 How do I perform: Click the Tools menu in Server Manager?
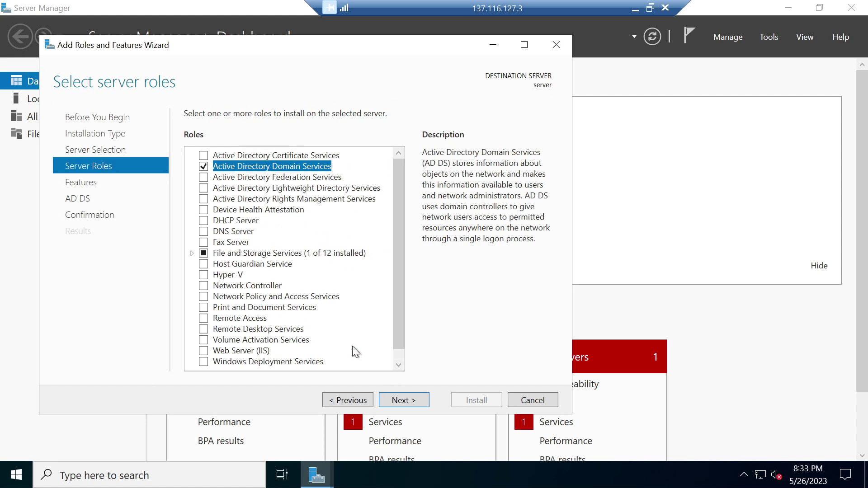coord(769,36)
